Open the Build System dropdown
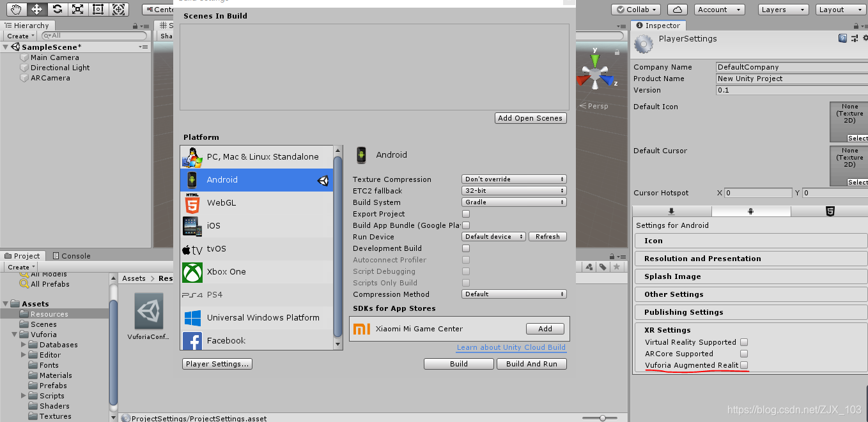Viewport: 868px width, 422px height. pos(514,202)
